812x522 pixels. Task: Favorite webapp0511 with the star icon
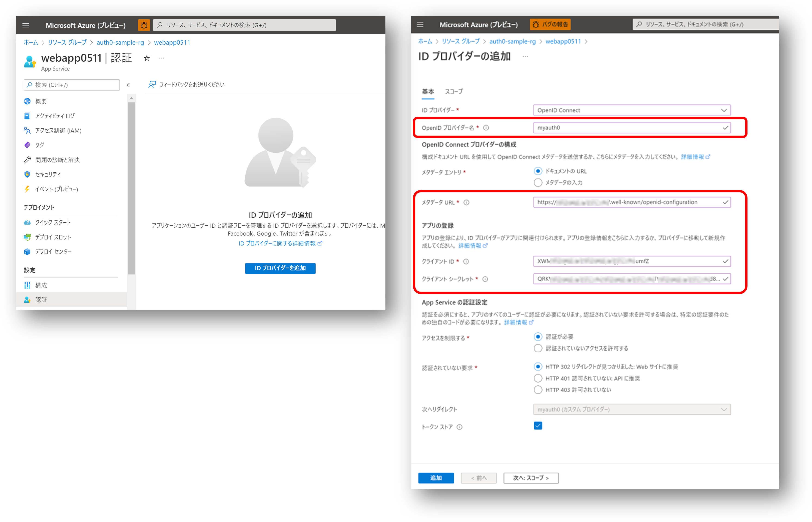click(x=147, y=58)
